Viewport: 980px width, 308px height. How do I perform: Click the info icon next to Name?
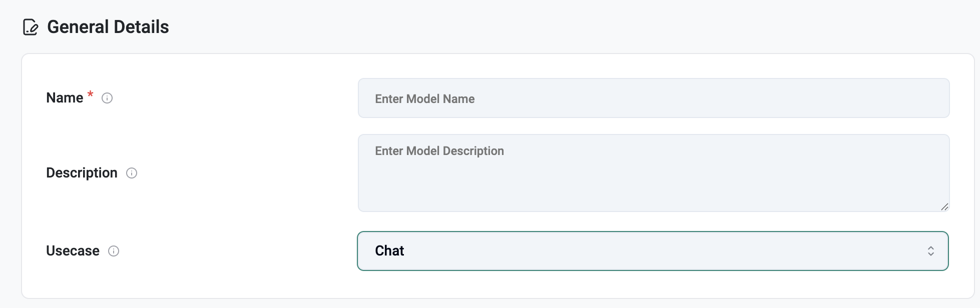107,98
